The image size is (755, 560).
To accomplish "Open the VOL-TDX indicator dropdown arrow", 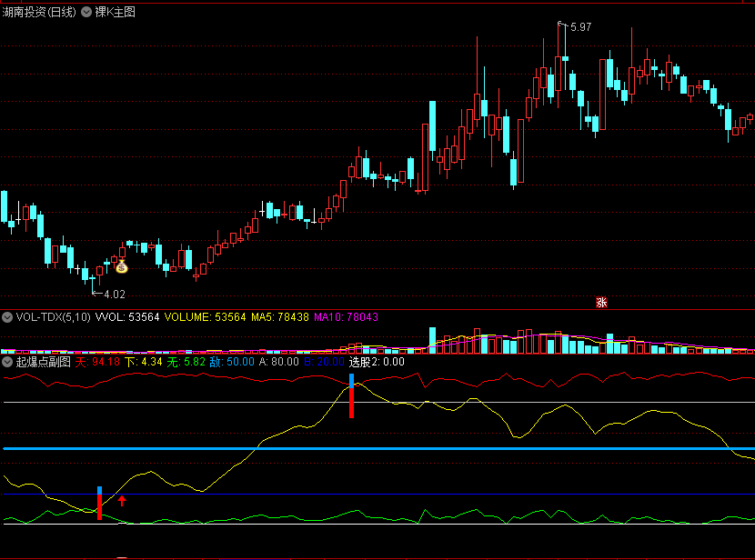I will click(x=7, y=317).
